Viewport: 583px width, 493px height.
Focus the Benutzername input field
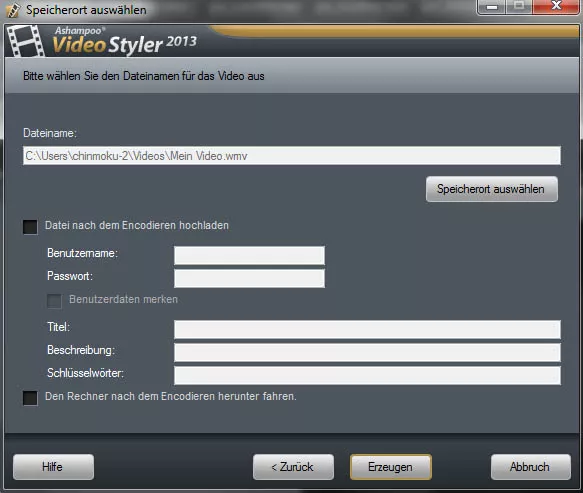pyautogui.click(x=249, y=255)
